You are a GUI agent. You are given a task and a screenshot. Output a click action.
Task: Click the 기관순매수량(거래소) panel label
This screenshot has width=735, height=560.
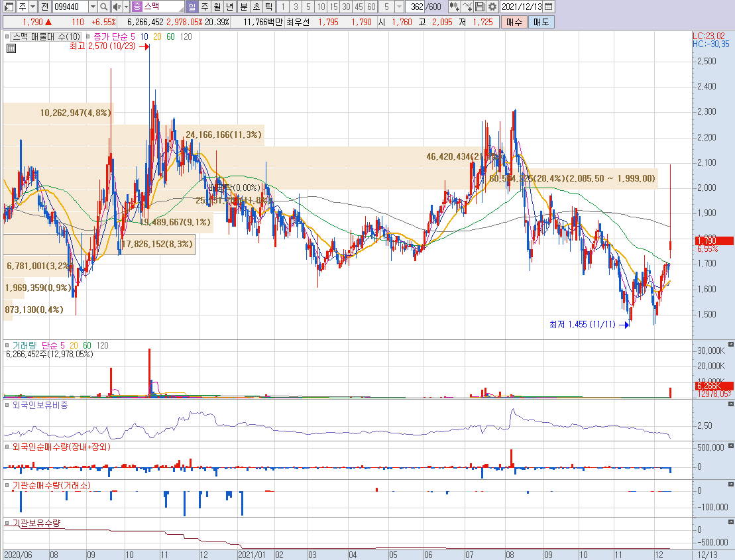pos(52,486)
